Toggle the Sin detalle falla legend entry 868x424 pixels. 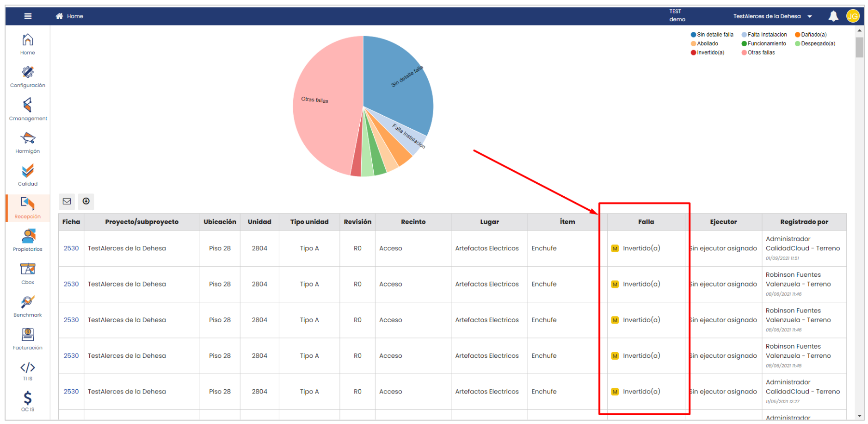pyautogui.click(x=712, y=35)
